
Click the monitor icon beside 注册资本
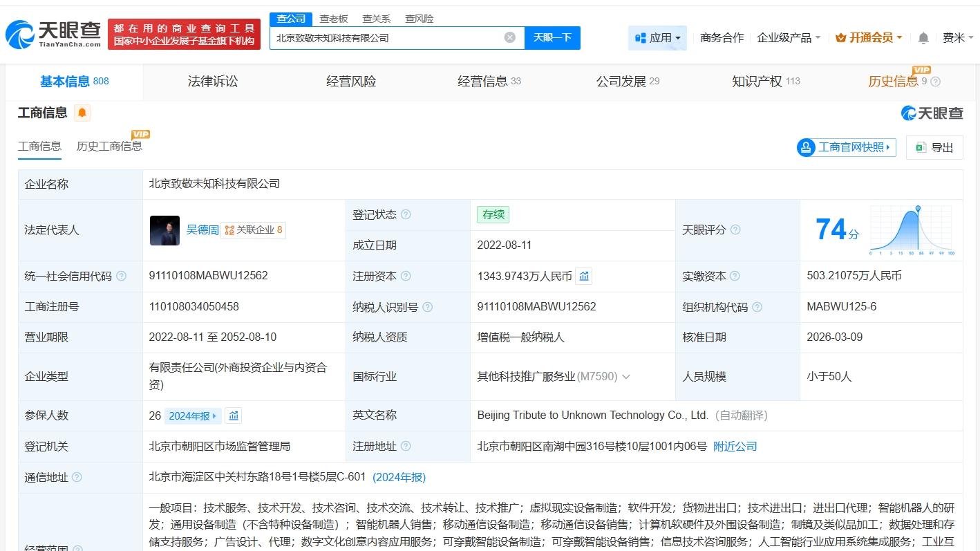[x=584, y=276]
